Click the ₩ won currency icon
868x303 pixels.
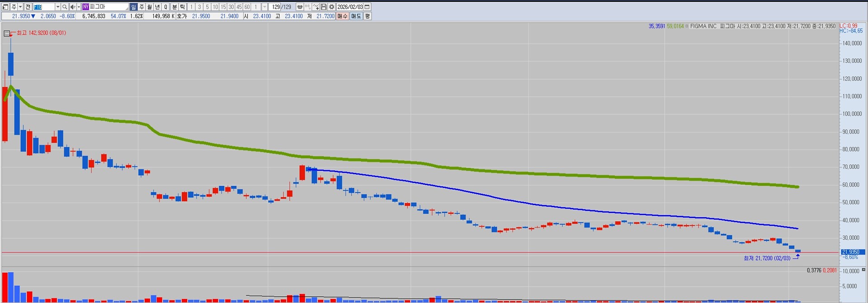point(300,7)
